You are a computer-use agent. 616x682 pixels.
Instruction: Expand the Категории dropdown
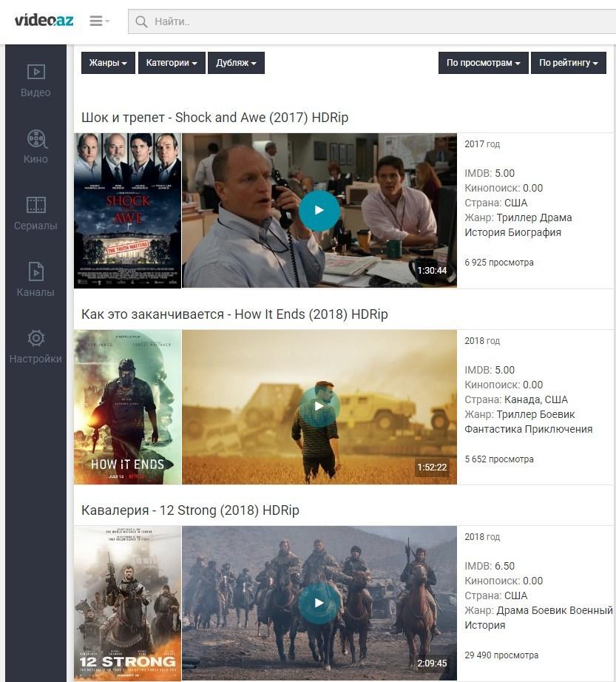click(x=172, y=63)
